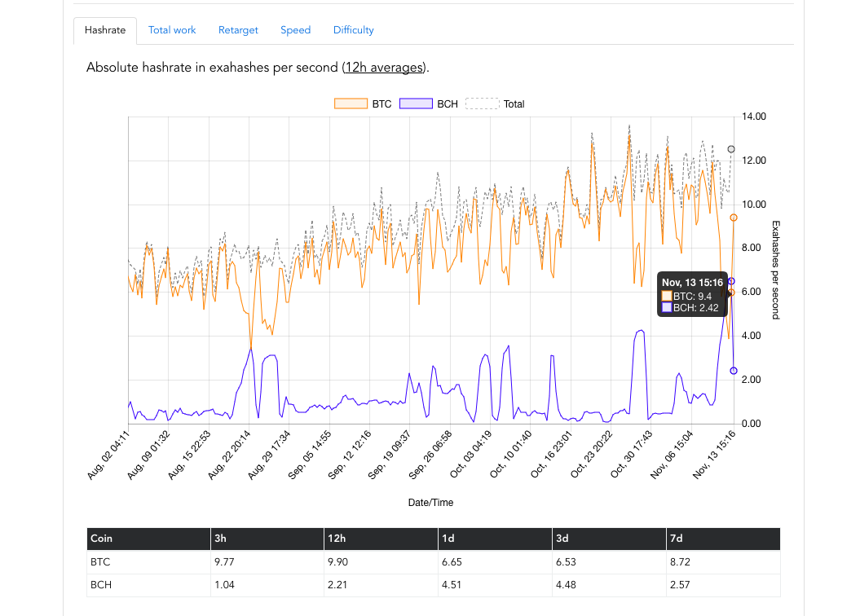The height and width of the screenshot is (616, 860).
Task: Open the Retarget tab
Action: [x=238, y=30]
